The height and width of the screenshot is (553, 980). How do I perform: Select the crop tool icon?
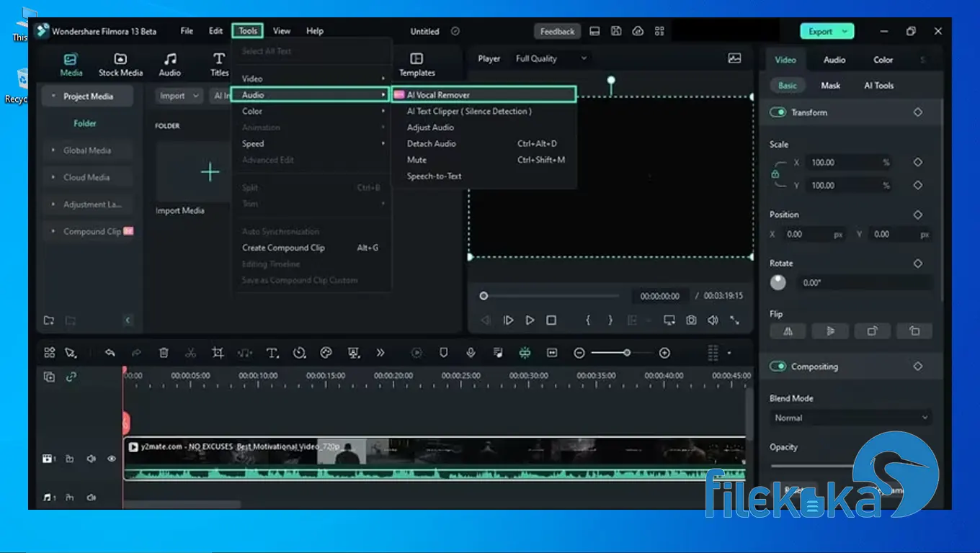tap(218, 353)
